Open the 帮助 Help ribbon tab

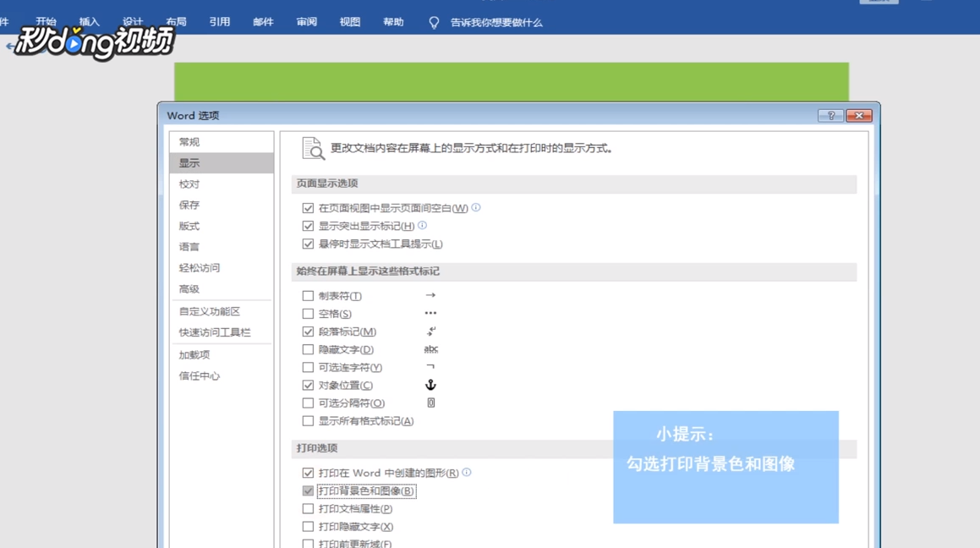(393, 22)
